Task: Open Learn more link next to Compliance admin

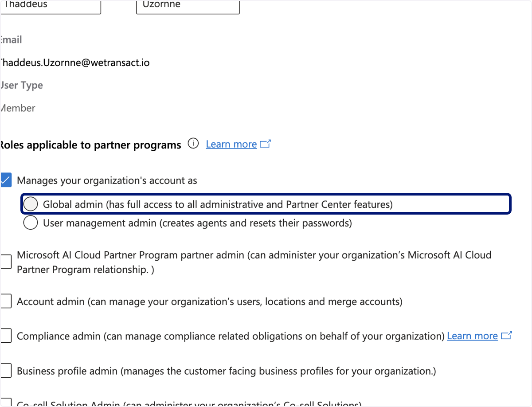Action: (x=472, y=336)
